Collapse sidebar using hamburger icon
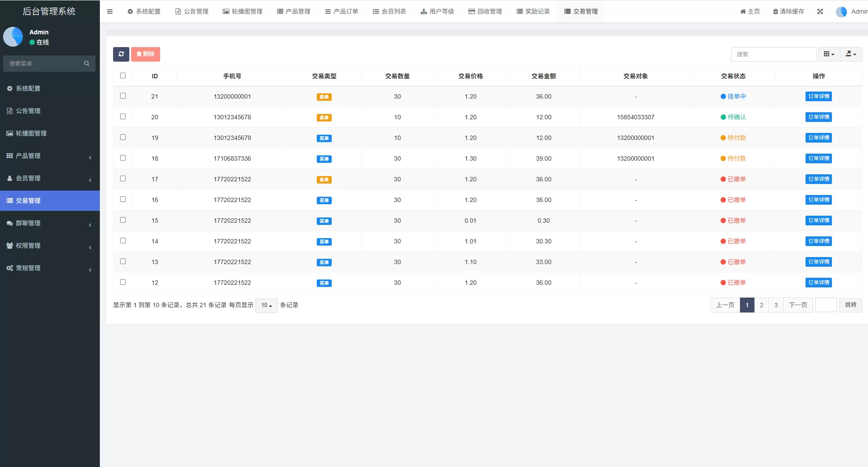Viewport: 868px width, 467px height. 110,11
